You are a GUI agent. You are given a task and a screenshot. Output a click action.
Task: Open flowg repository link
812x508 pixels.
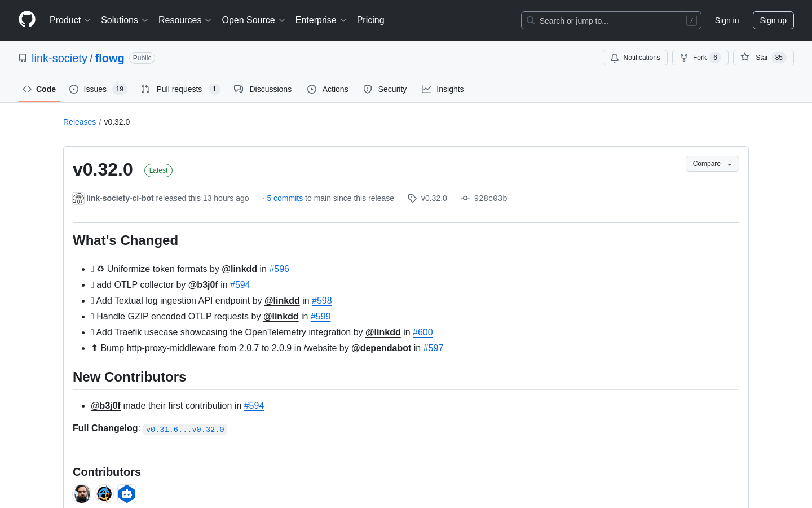[109, 58]
